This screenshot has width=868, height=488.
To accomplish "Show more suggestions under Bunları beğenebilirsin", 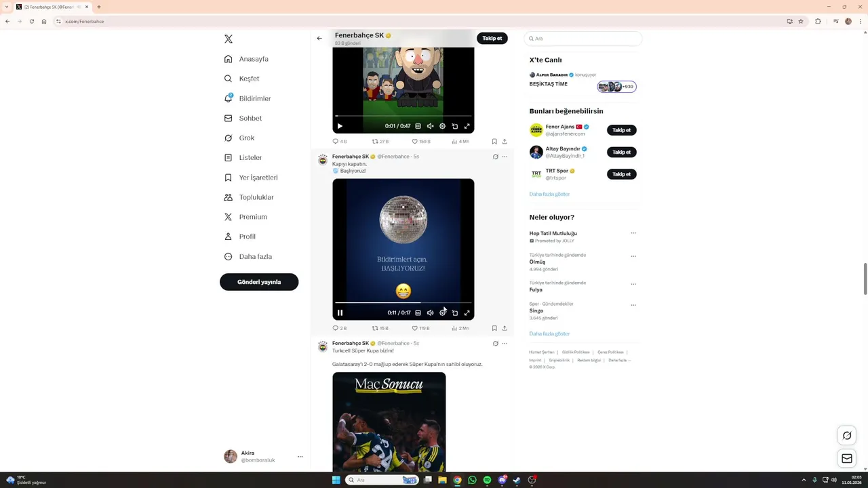I will click(x=549, y=194).
